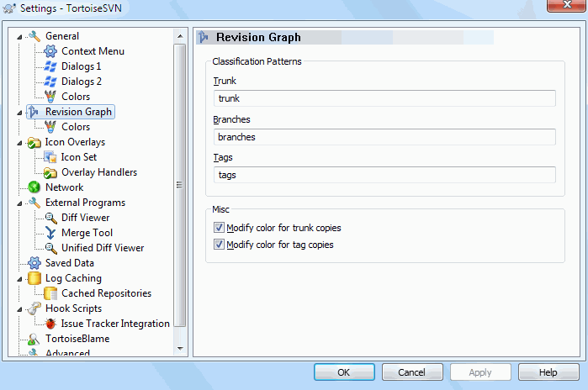Viewport: 588px width, 390px height.
Task: Collapse the Hook Scripts tree node
Action: click(x=19, y=309)
